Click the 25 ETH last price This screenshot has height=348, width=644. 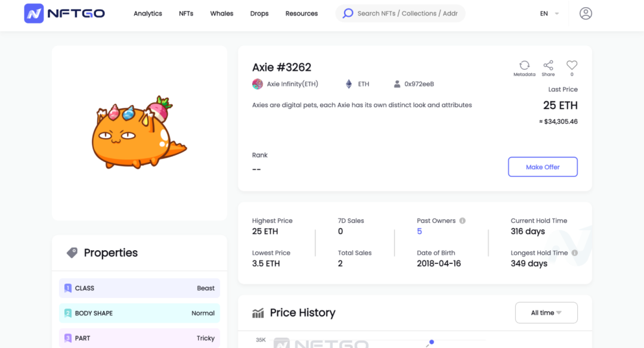coord(560,105)
